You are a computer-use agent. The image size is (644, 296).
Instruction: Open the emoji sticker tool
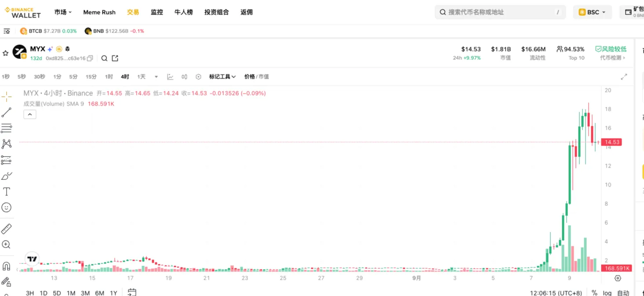pyautogui.click(x=7, y=207)
